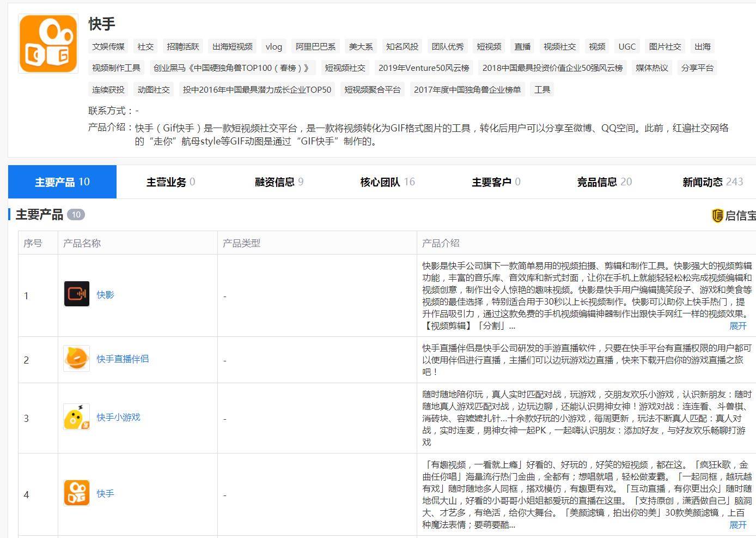Go to the 新闻动态 tab
Image resolution: width=756 pixels, height=538 pixels.
click(712, 182)
